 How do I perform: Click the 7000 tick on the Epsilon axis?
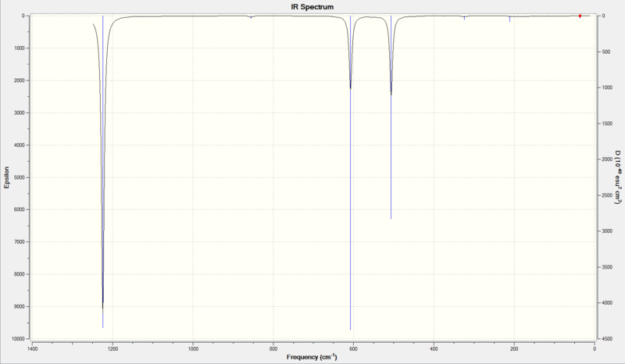pyautogui.click(x=19, y=242)
